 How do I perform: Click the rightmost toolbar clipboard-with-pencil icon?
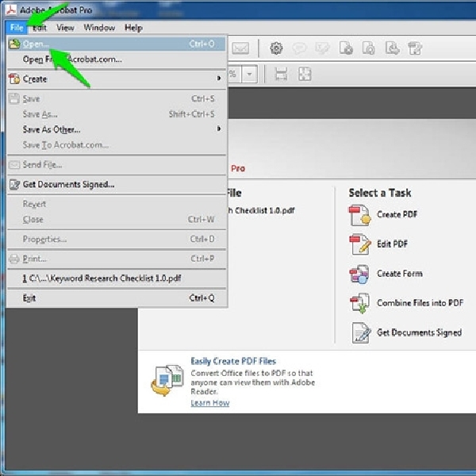click(x=415, y=48)
